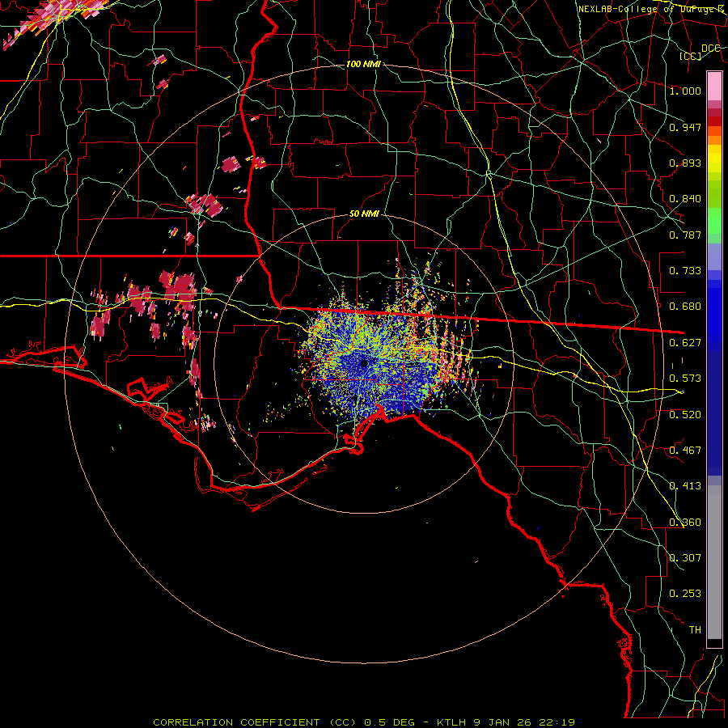Click the 50 NMI range ring label
728x728 pixels.
tap(365, 214)
